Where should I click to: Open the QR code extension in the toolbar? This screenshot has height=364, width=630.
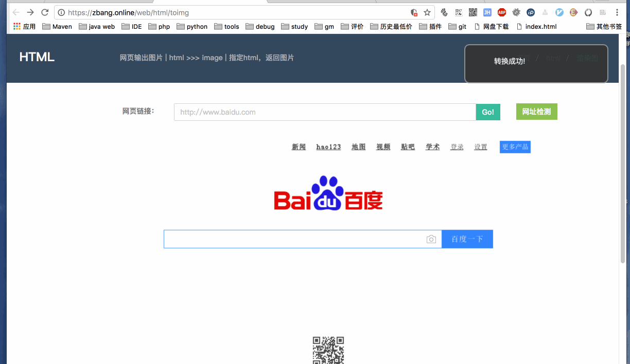pos(472,12)
